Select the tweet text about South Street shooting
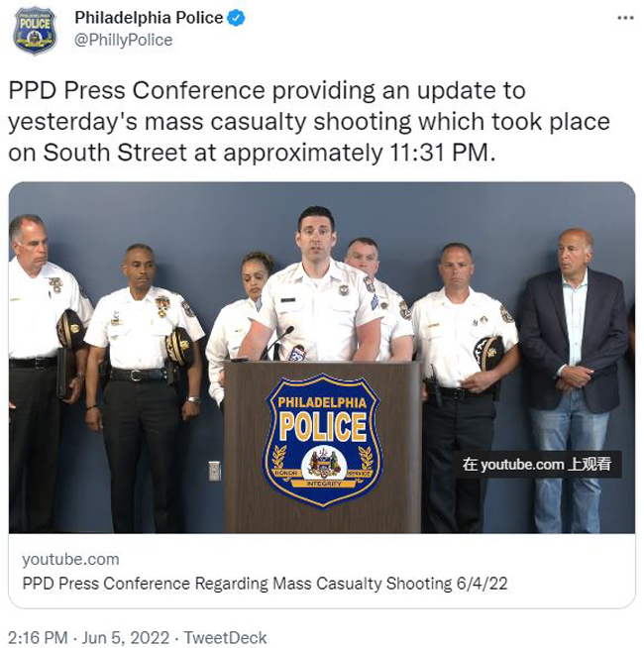The width and height of the screenshot is (644, 648). (309, 122)
